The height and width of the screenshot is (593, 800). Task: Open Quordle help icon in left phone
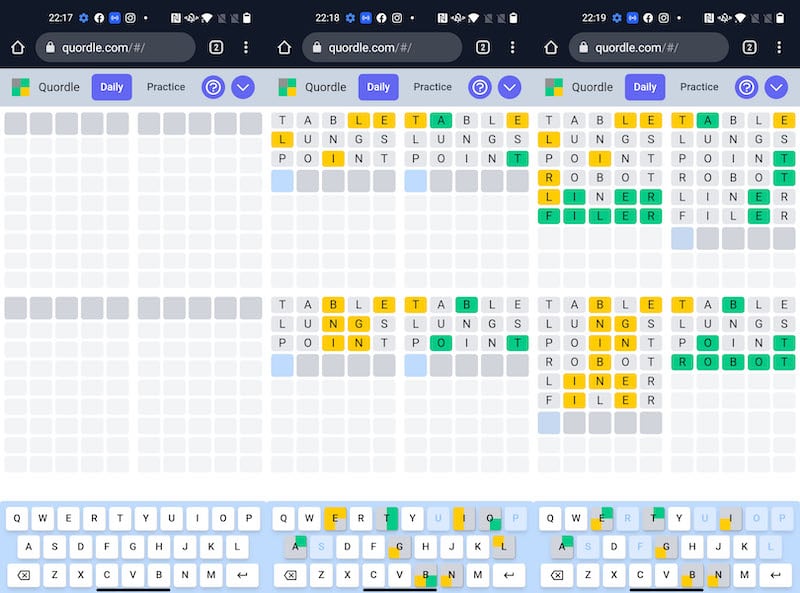point(213,87)
